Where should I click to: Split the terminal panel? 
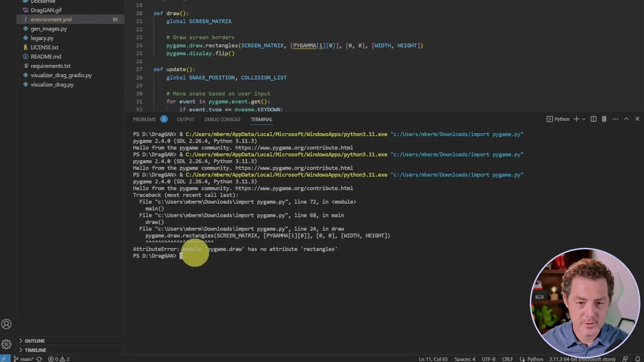[x=593, y=119]
